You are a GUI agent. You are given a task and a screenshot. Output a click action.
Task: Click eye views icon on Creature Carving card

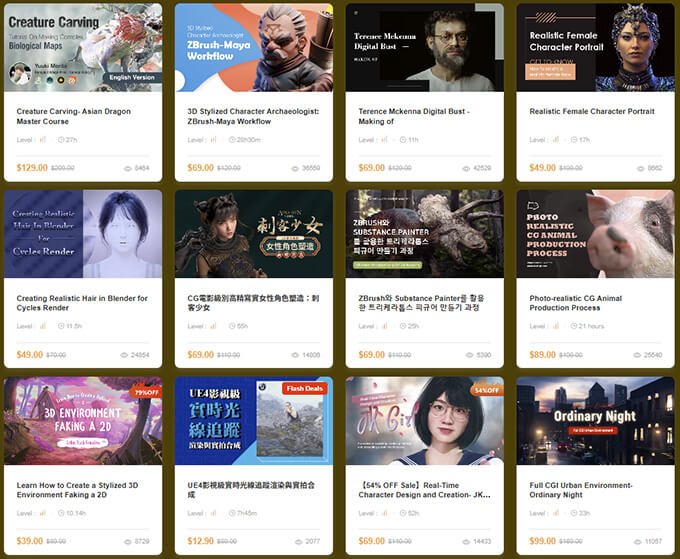pyautogui.click(x=128, y=168)
